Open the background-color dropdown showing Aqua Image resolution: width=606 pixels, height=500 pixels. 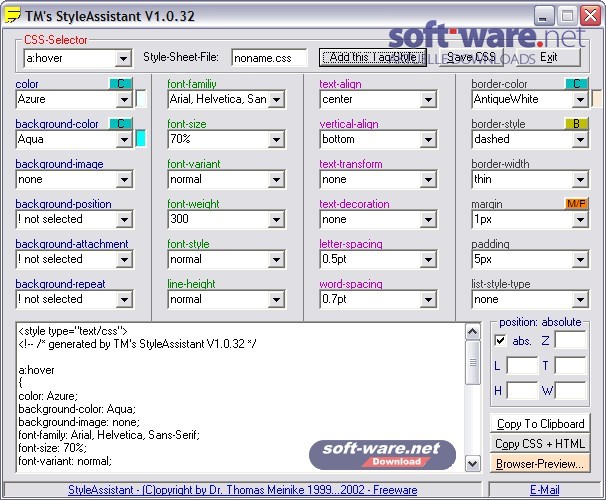(124, 139)
